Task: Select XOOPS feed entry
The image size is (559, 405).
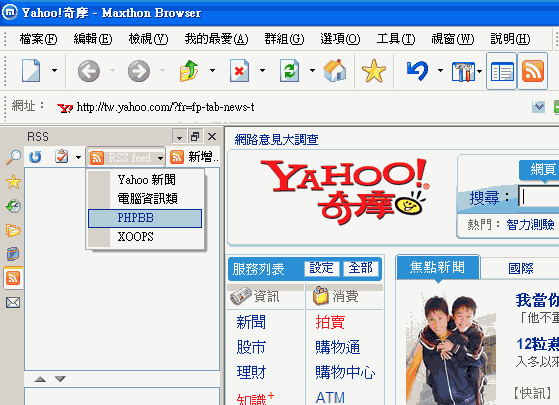Action: [145, 237]
